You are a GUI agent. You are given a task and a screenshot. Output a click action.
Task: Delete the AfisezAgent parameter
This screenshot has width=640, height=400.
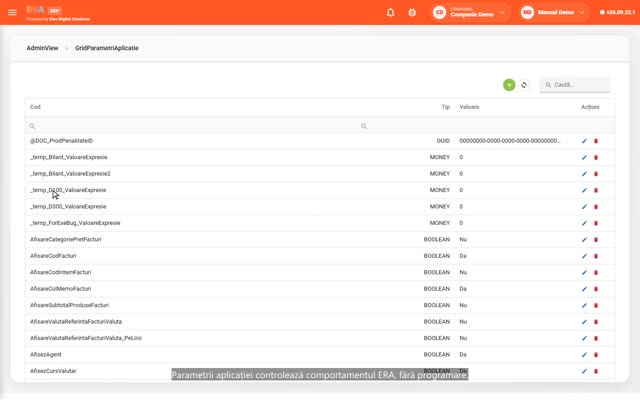point(596,355)
